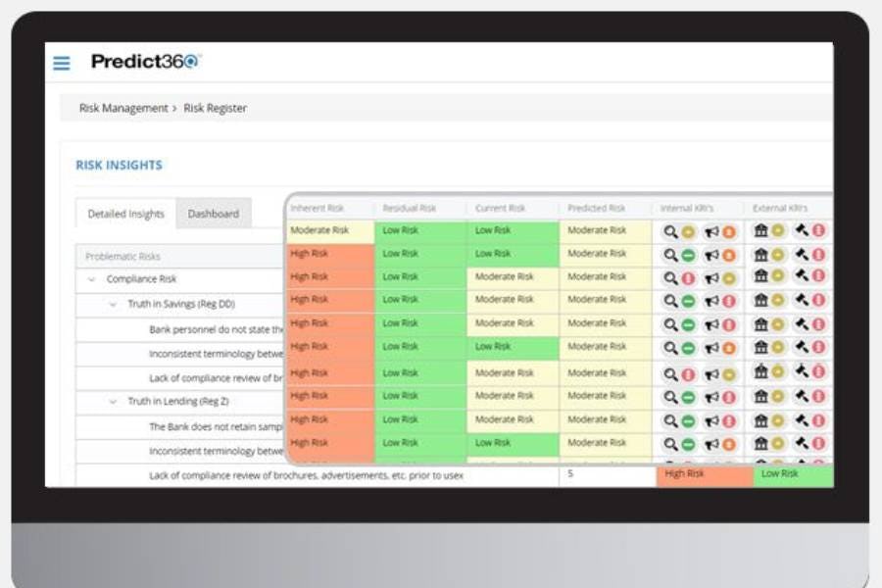Screen dimensions: 882x588
Task: Sort by the Predicted Risk column header
Action: [x=594, y=207]
